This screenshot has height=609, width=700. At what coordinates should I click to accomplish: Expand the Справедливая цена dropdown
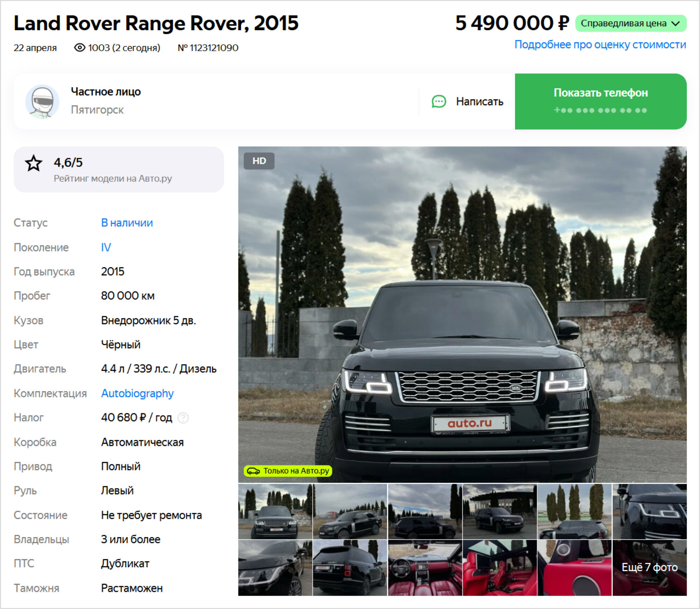point(631,23)
